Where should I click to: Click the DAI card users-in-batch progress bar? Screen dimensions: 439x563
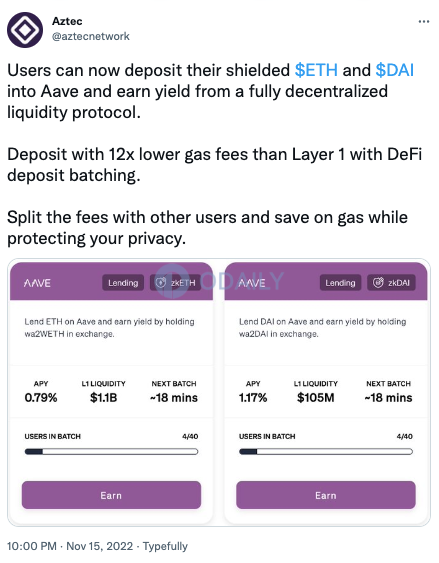(x=326, y=452)
